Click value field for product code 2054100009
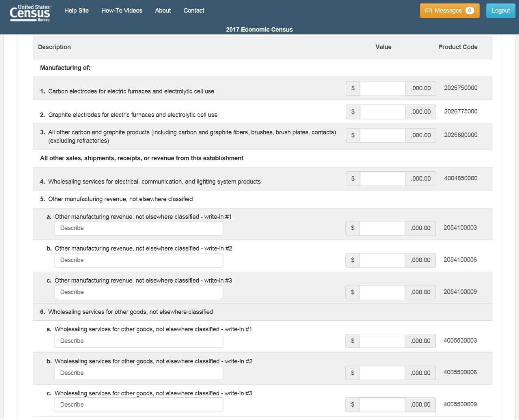Image resolution: width=519 pixels, height=420 pixels. (x=382, y=292)
